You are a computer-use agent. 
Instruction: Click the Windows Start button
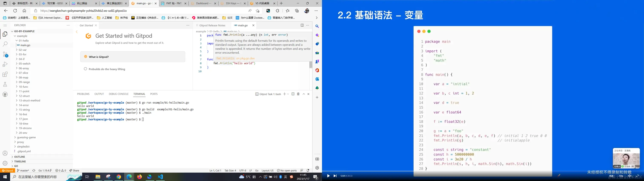(x=5, y=177)
